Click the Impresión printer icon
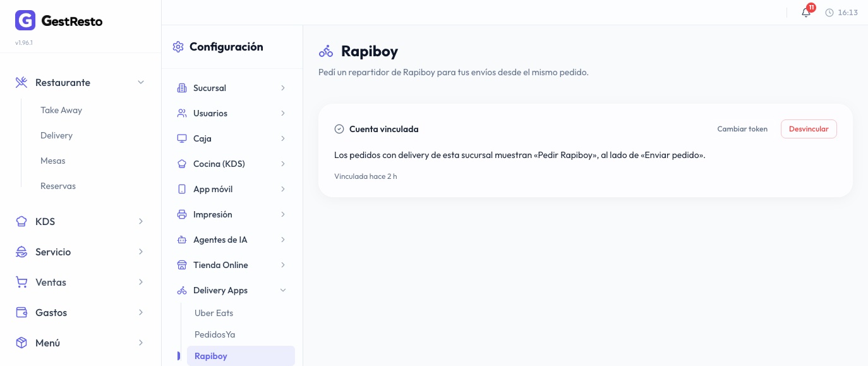This screenshot has height=366, width=868. 182,214
